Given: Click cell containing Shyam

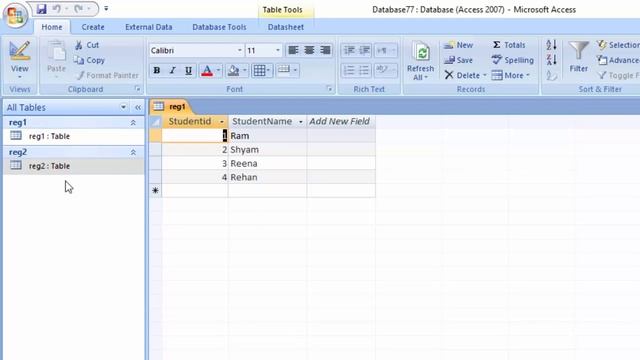Looking at the screenshot, I should tap(267, 150).
